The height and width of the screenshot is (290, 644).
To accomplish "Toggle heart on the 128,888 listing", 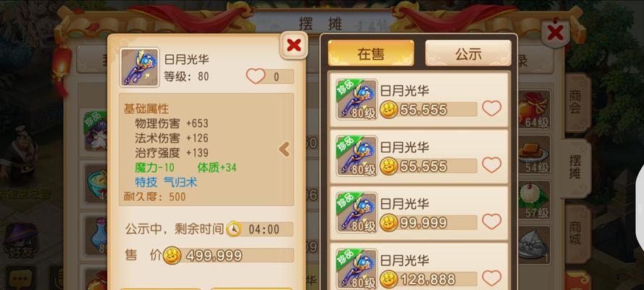I will pyautogui.click(x=492, y=278).
